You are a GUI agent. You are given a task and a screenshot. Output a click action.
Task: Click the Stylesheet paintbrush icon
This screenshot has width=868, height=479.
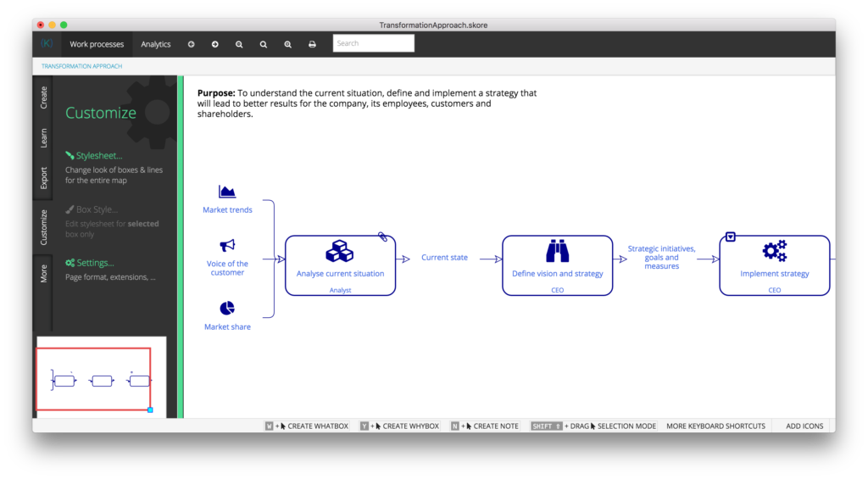(x=70, y=156)
